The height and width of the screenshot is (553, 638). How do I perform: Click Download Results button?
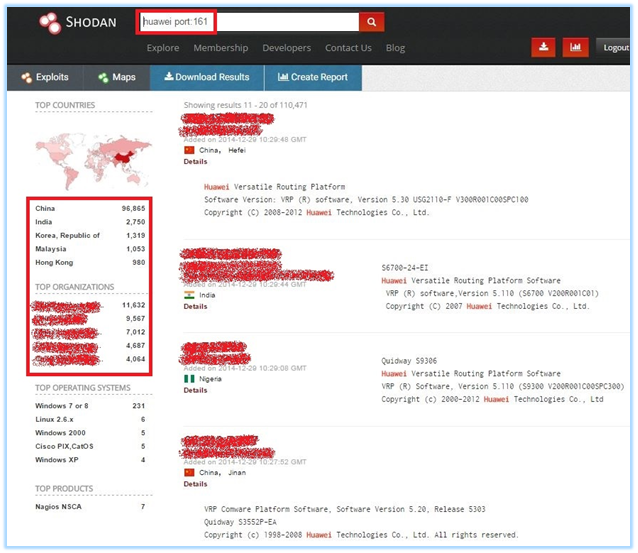click(207, 77)
